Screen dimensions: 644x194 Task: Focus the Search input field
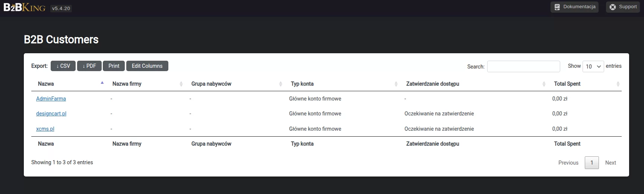pos(523,66)
